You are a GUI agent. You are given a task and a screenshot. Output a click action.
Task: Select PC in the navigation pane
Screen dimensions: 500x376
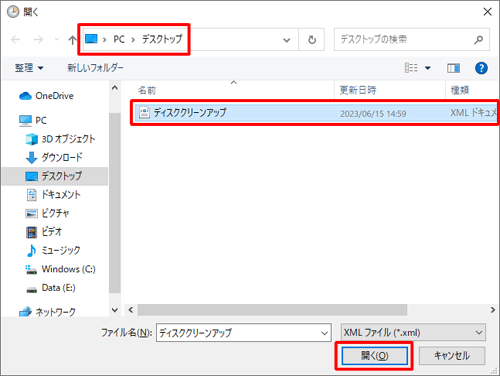pos(33,120)
